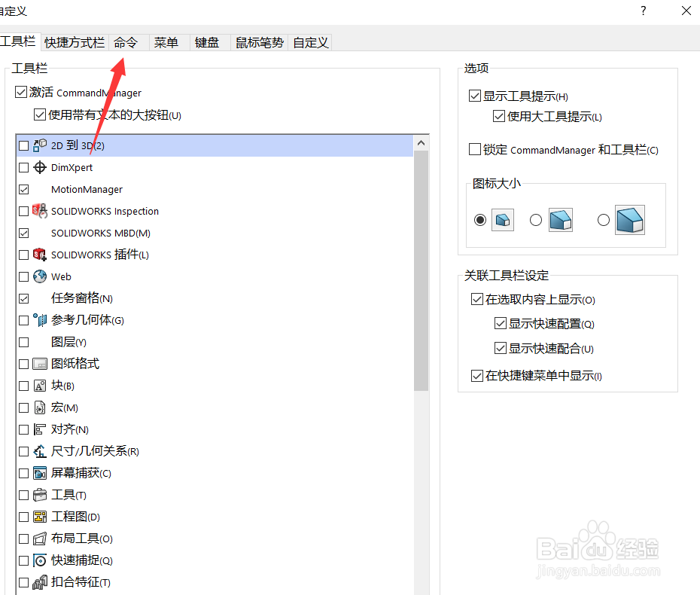Enable the 图层 toolbar checkbox

[x=23, y=342]
